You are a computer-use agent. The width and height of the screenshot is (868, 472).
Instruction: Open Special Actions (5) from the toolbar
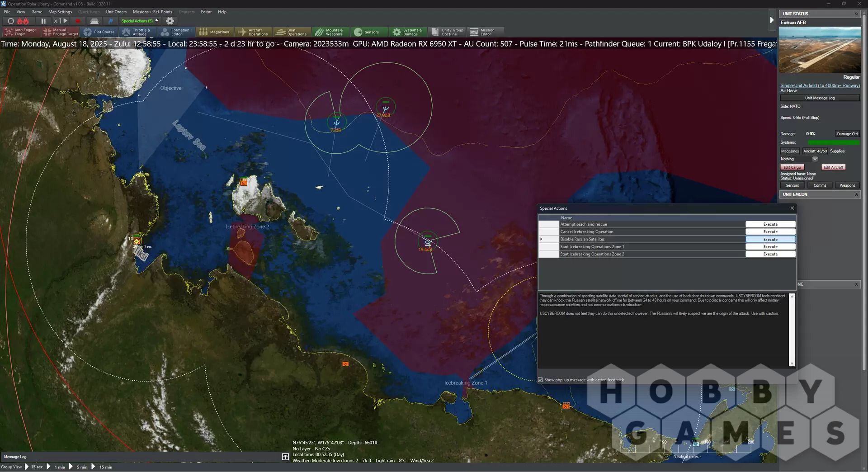click(x=140, y=21)
